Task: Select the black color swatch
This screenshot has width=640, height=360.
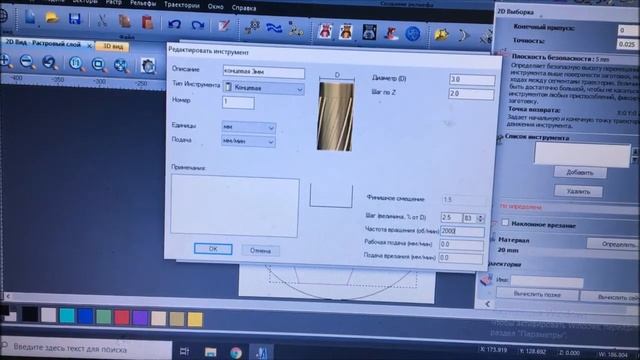Action: pyautogui.click(x=30, y=314)
